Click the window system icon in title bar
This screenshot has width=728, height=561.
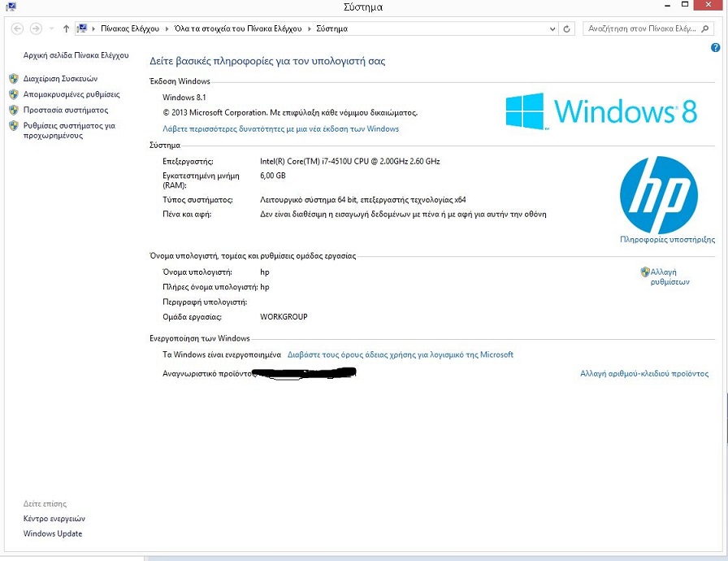tap(11, 7)
